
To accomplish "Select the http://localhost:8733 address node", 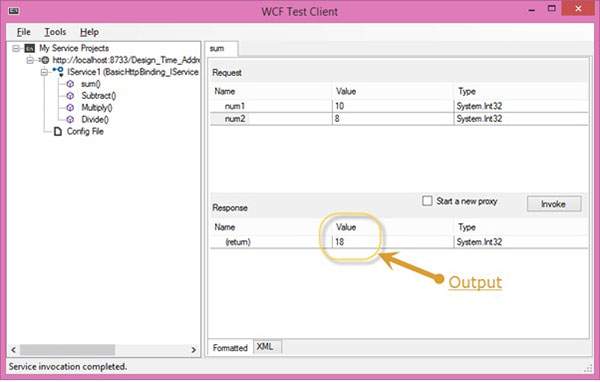I will tap(126, 60).
